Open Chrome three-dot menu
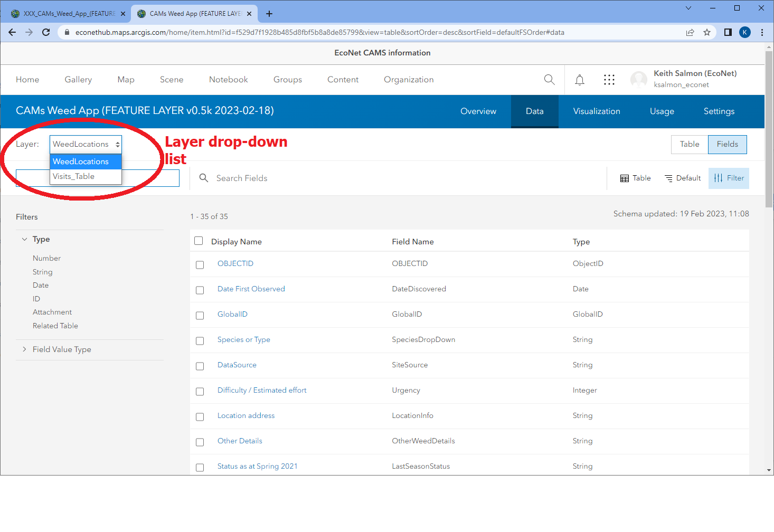 click(x=762, y=32)
